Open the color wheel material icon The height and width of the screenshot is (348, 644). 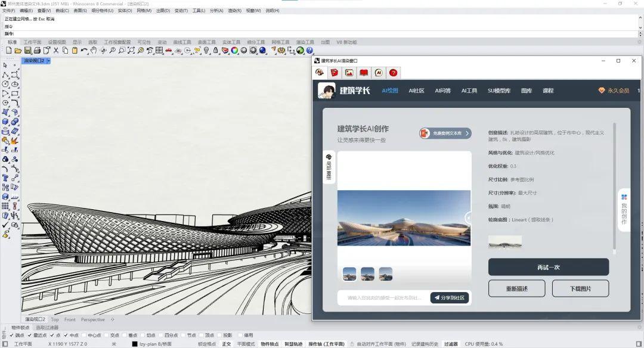pos(234,51)
